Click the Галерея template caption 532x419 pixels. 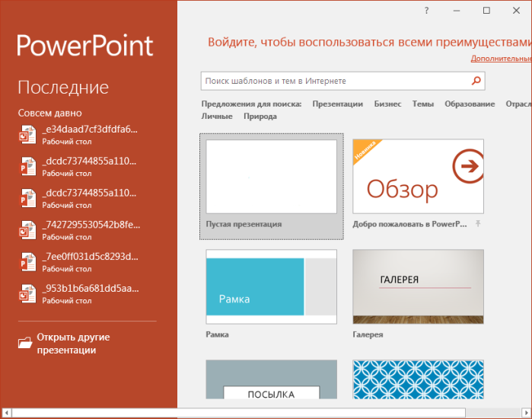tap(368, 334)
